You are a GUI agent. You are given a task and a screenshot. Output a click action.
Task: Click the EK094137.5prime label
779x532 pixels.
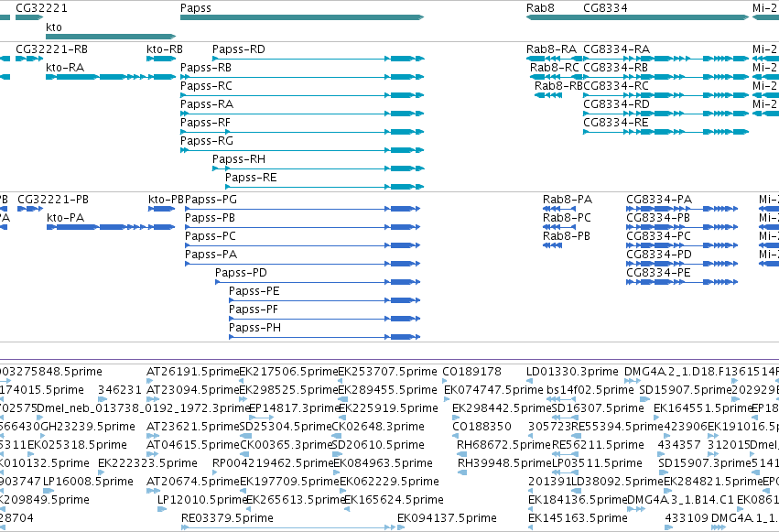[447, 518]
